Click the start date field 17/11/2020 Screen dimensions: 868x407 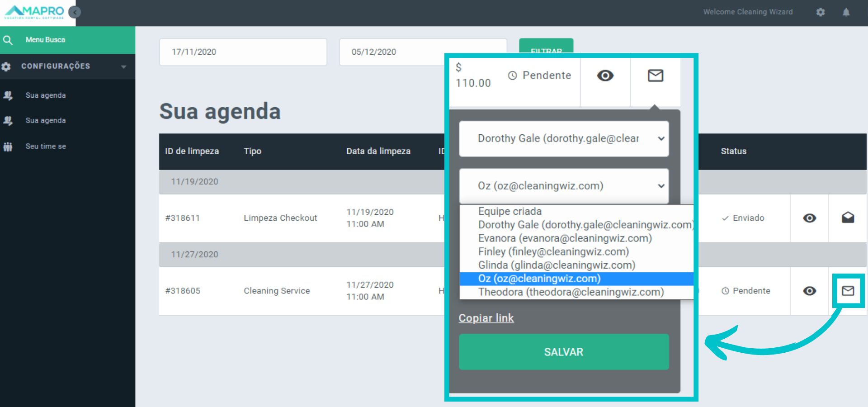[243, 52]
